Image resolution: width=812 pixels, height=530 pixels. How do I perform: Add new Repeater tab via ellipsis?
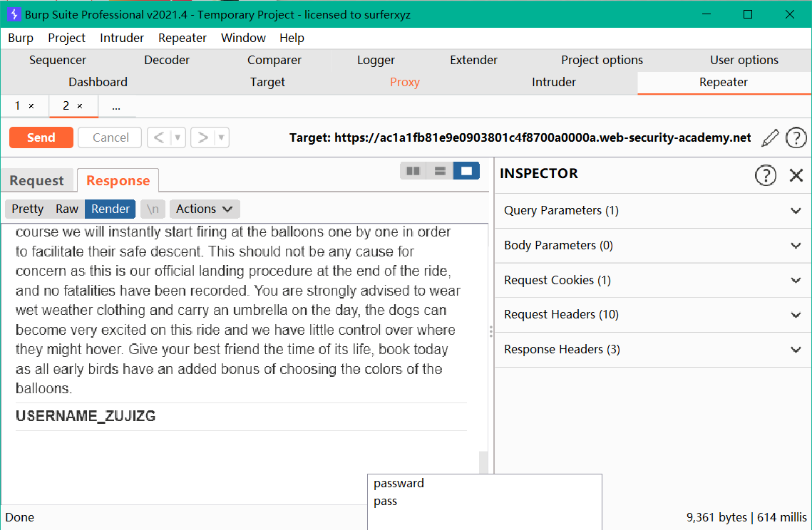116,106
